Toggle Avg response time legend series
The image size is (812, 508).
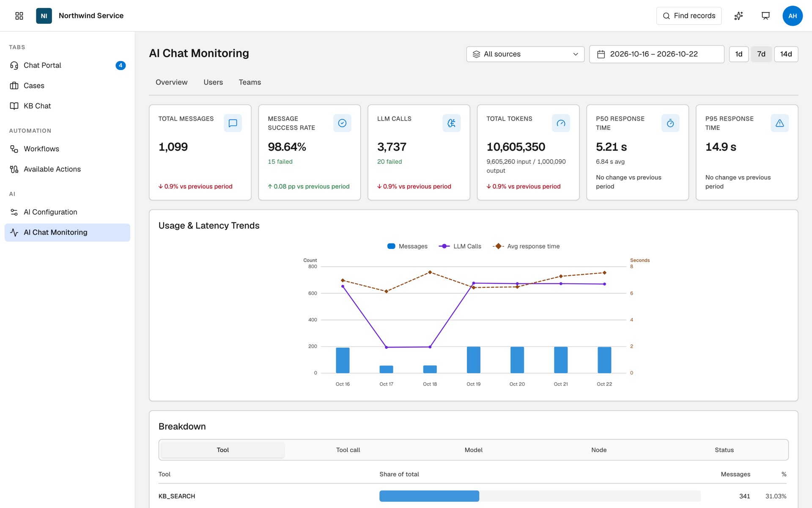[x=526, y=246]
